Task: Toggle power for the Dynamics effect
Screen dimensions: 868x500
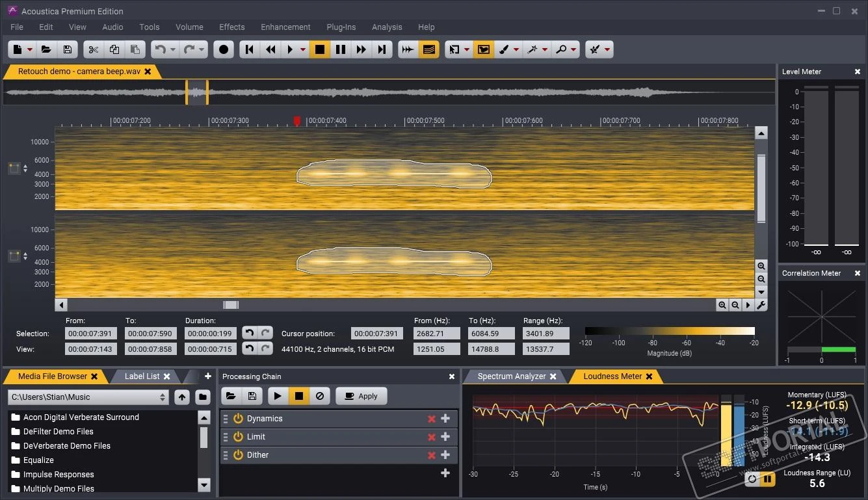Action: click(238, 419)
